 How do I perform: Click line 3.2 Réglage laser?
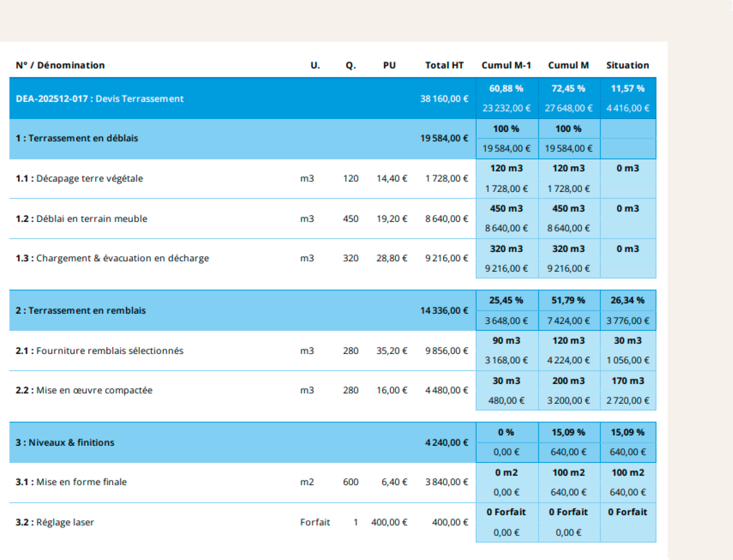tap(55, 522)
